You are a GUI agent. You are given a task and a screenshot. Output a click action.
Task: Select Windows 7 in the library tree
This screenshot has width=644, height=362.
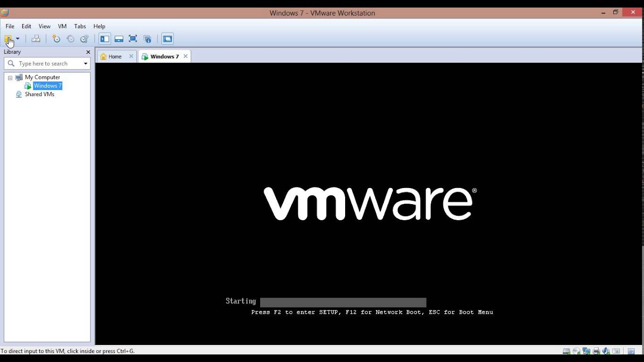(48, 86)
